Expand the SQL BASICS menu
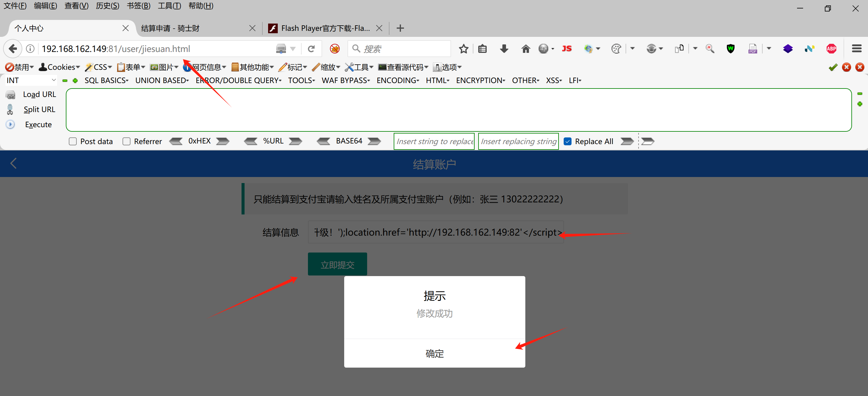This screenshot has width=868, height=396. pyautogui.click(x=106, y=81)
